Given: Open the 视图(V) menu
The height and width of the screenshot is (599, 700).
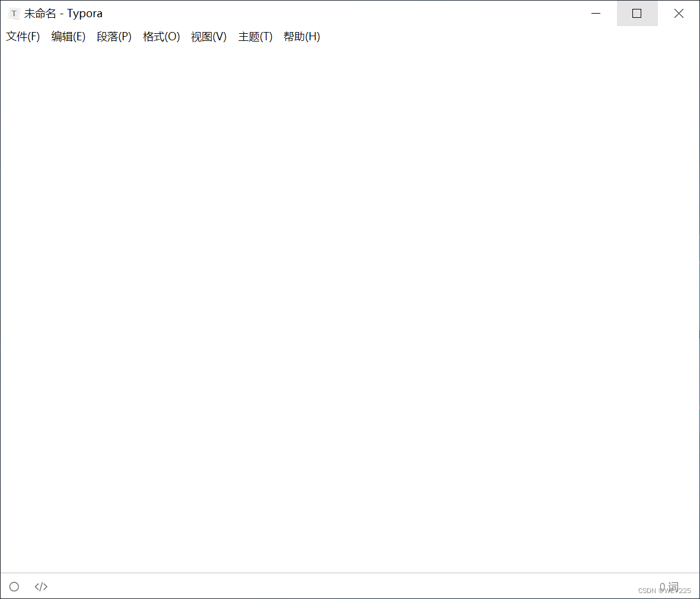Looking at the screenshot, I should 208,36.
